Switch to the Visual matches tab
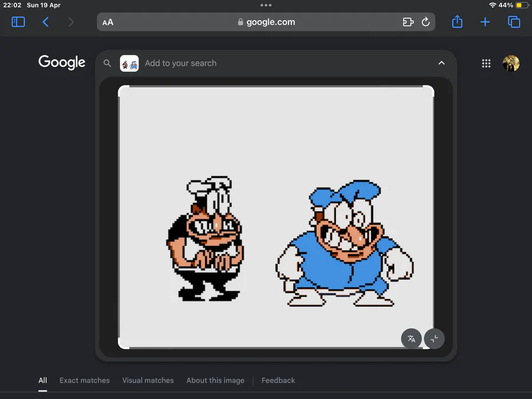532x399 pixels. (x=148, y=380)
